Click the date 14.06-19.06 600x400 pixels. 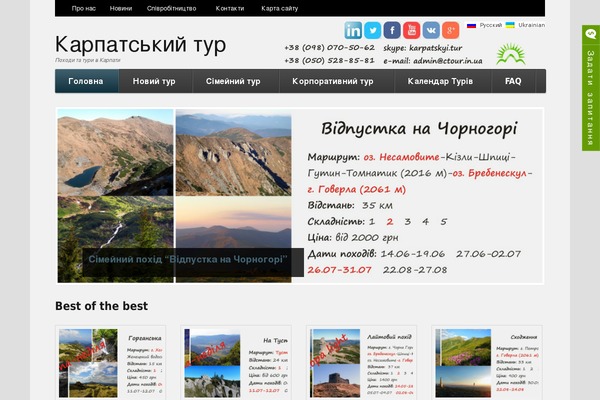412,254
